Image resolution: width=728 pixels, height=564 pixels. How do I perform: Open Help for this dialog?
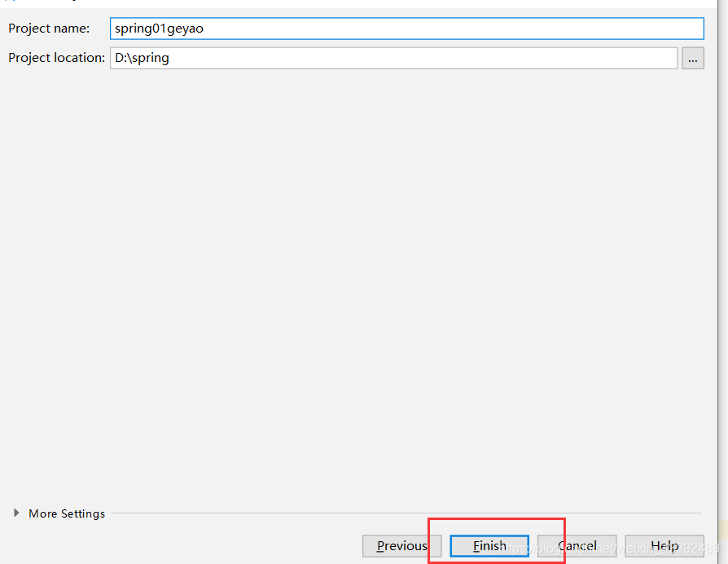(664, 546)
